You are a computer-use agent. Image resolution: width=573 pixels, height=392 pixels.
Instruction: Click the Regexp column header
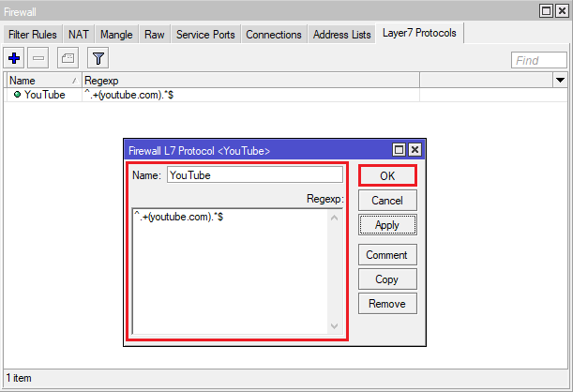pos(250,81)
